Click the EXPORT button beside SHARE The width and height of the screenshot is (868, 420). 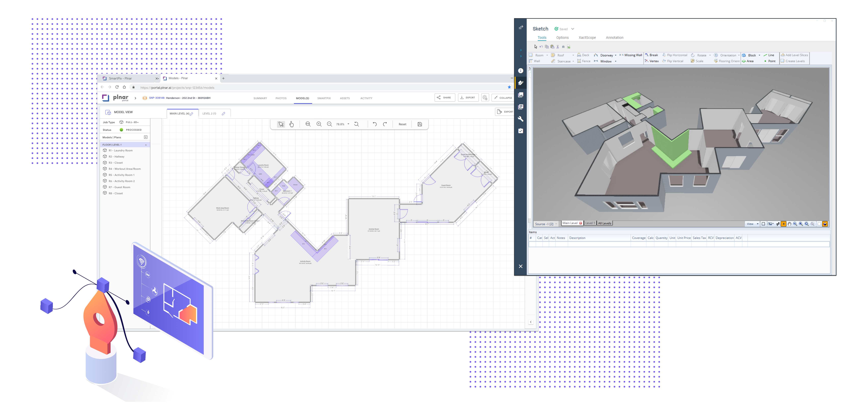468,97
